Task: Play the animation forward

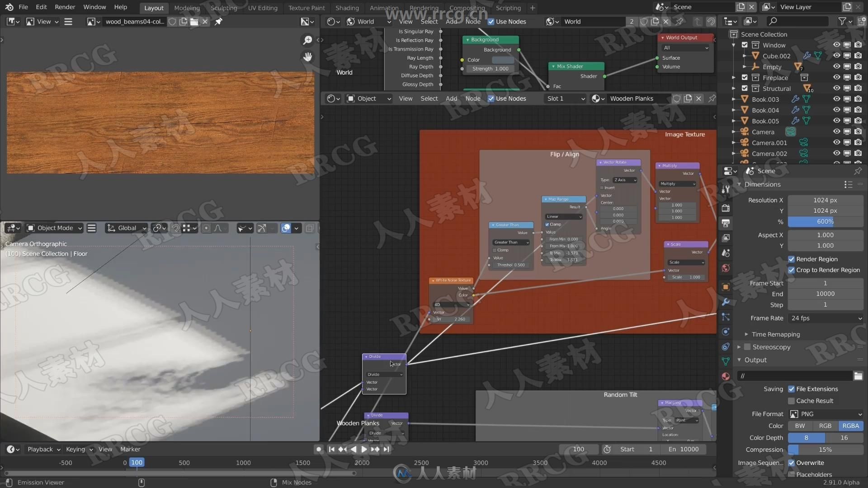Action: coord(364,449)
